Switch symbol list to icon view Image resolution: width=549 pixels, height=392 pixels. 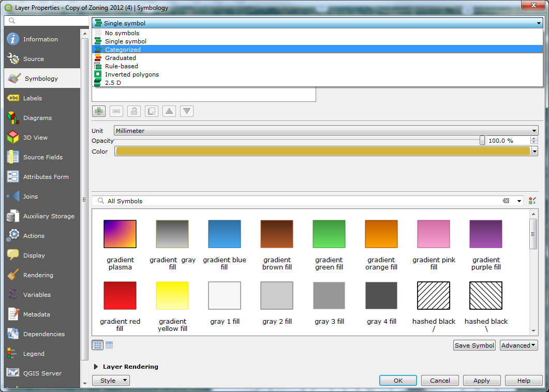tap(98, 345)
